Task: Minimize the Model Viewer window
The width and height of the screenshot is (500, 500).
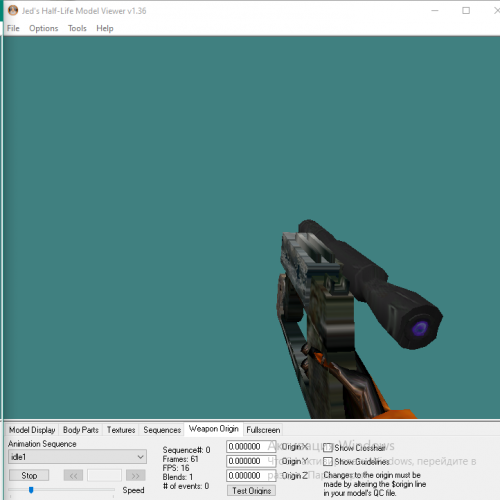Action: pyautogui.click(x=435, y=11)
